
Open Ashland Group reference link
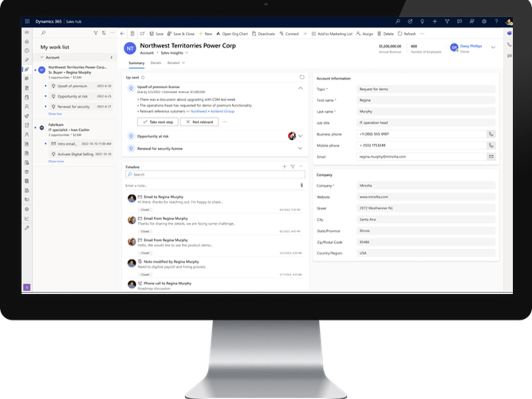[x=223, y=111]
